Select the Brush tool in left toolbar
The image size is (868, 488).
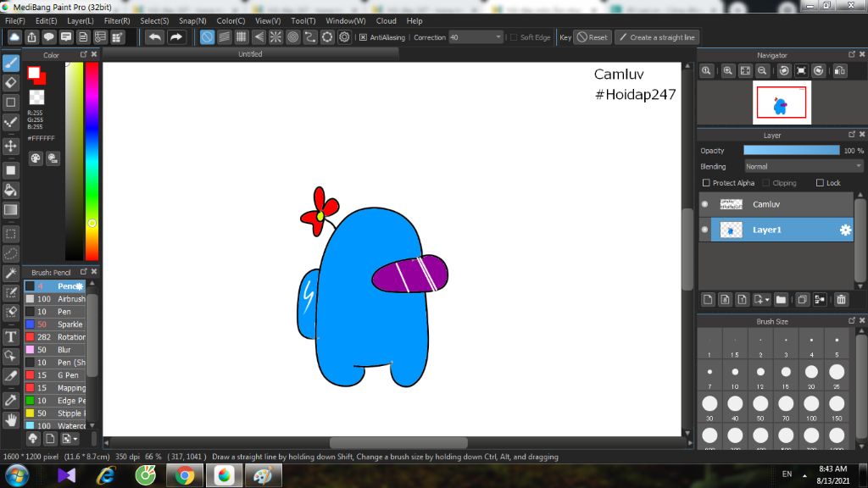click(11, 63)
